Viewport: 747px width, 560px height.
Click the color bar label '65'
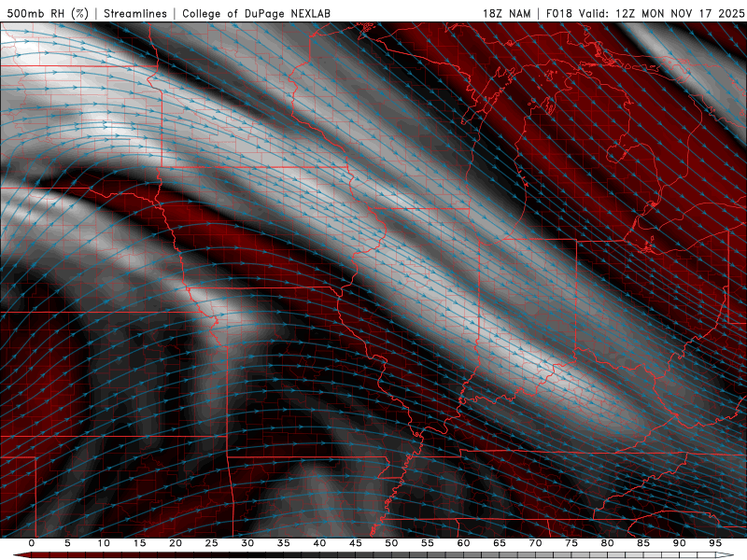pos(500,543)
